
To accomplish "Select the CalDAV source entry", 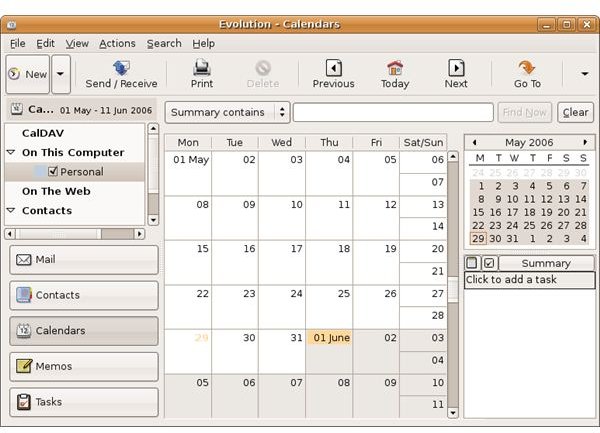I will (x=43, y=133).
